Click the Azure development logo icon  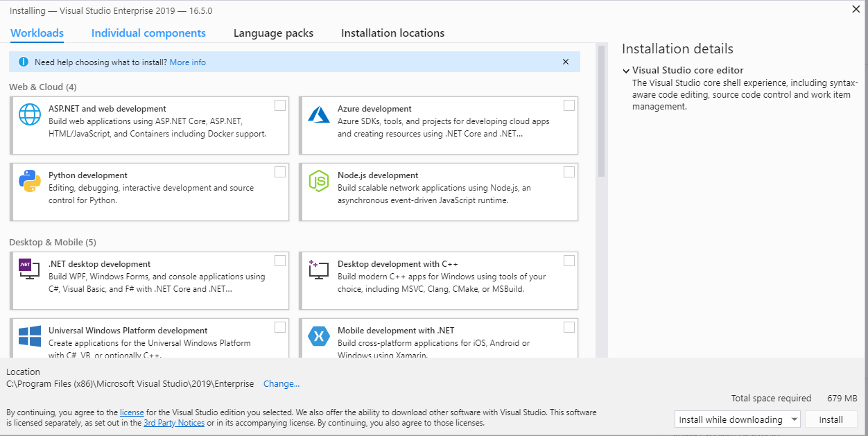pos(319,114)
